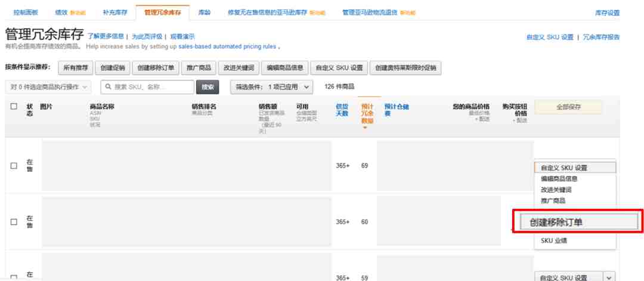Select the 管理冗余库存 tab
The width and height of the screenshot is (644, 281).
click(163, 13)
